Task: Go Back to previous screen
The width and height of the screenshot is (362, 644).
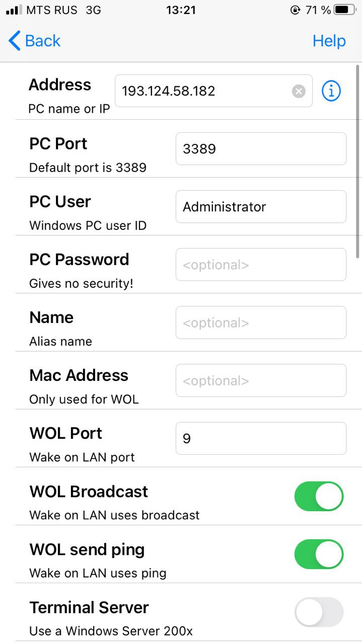Action: (42, 41)
